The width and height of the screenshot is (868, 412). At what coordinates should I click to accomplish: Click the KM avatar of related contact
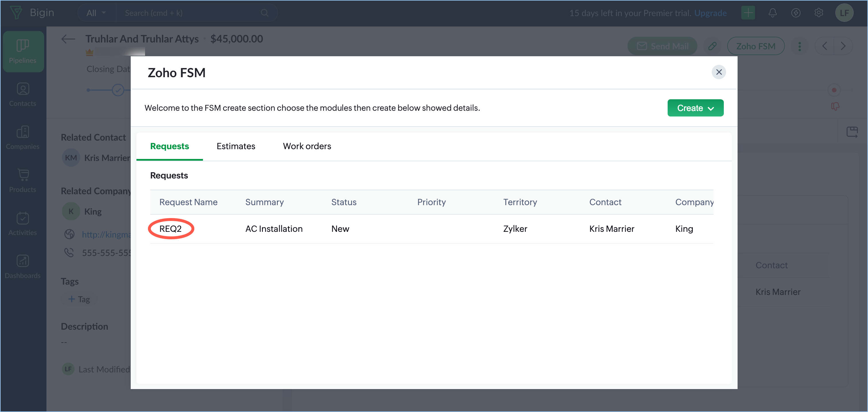pyautogui.click(x=71, y=158)
